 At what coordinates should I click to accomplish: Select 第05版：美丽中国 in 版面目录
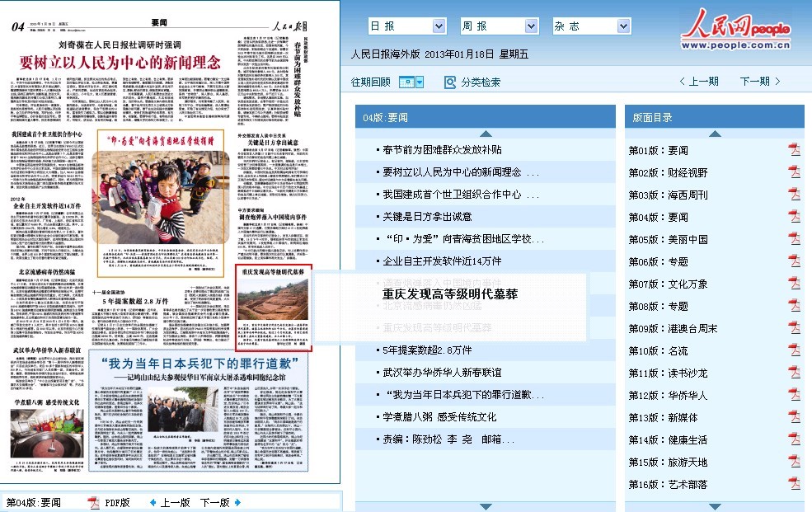[x=668, y=239]
